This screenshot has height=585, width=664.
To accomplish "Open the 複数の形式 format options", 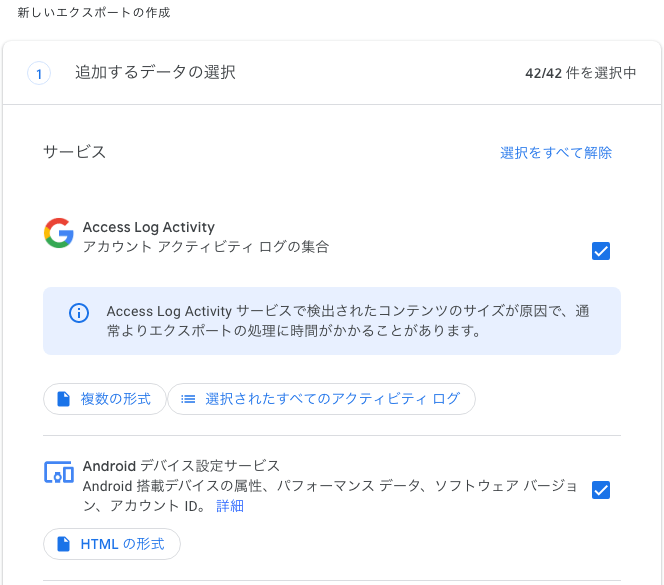I will tap(105, 399).
